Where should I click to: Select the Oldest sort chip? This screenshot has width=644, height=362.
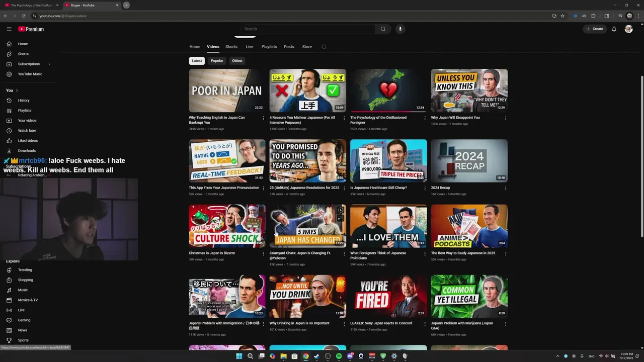tap(237, 61)
